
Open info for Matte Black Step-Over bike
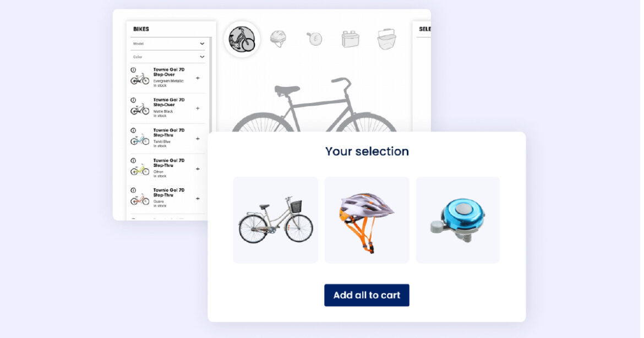point(133,100)
